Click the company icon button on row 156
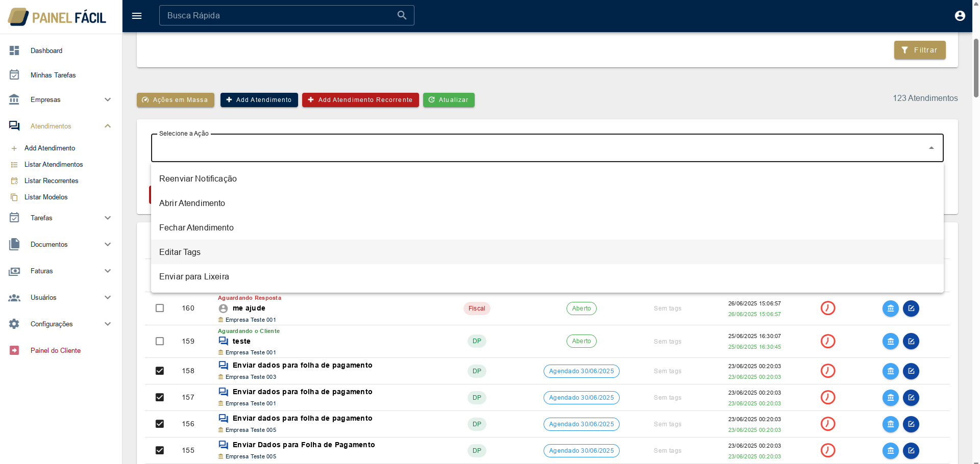980x464 pixels. pos(891,424)
